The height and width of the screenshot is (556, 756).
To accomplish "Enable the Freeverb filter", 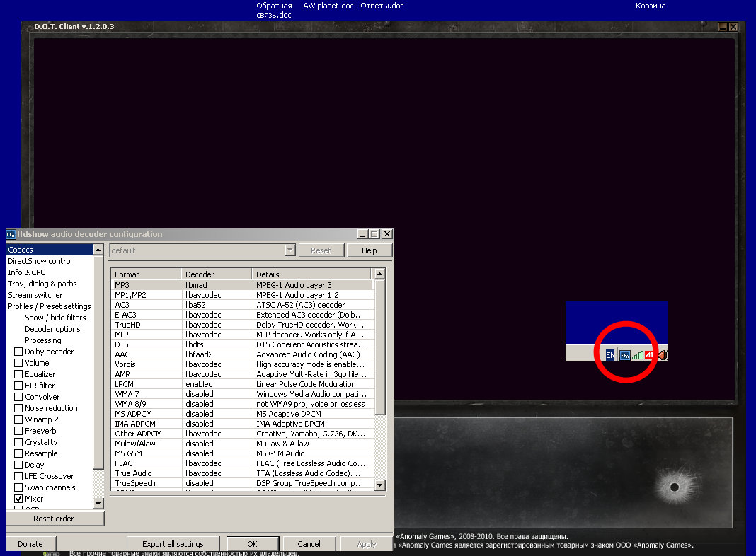I will 18,431.
